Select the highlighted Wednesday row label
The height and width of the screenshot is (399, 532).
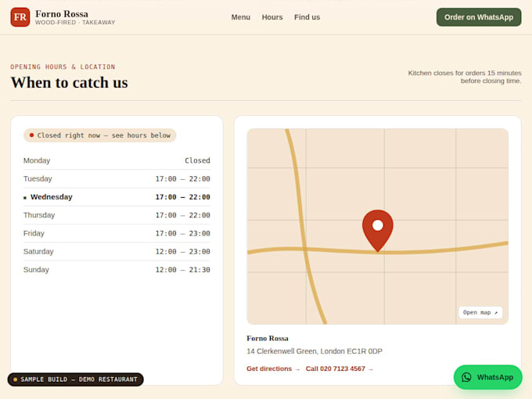[x=51, y=197]
